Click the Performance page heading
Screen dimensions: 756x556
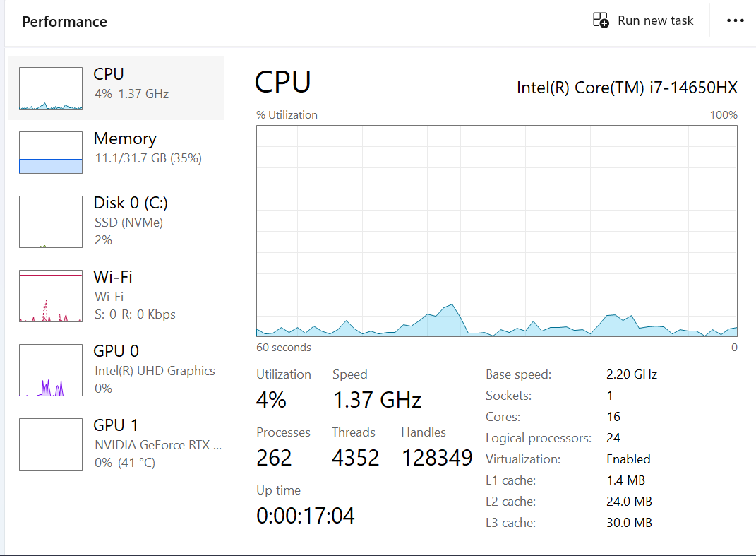65,22
